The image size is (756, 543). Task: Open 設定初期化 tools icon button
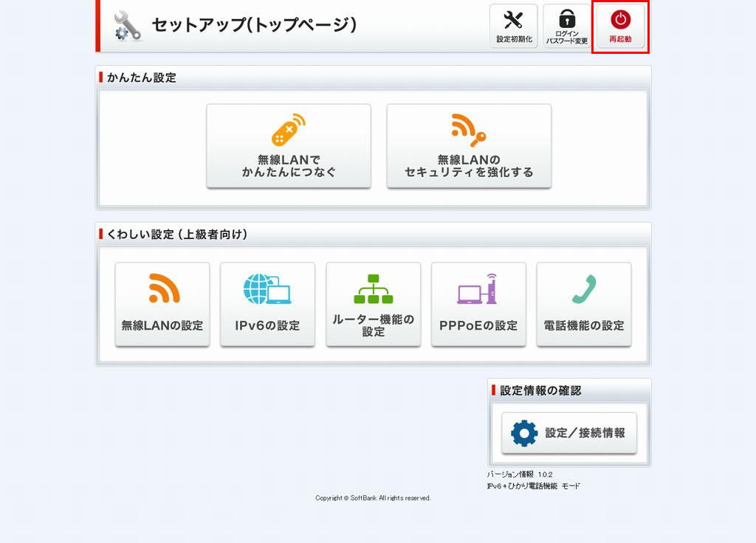pyautogui.click(x=514, y=26)
